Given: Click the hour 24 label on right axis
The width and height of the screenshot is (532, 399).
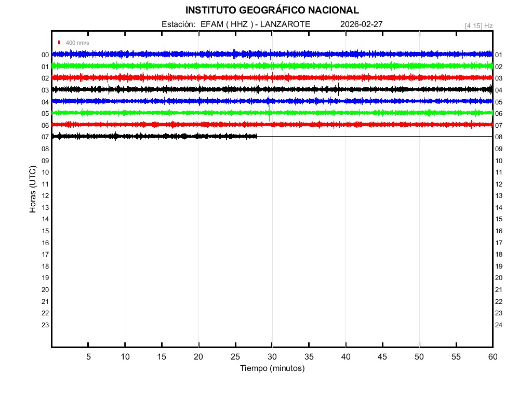Looking at the screenshot, I should click(499, 325).
